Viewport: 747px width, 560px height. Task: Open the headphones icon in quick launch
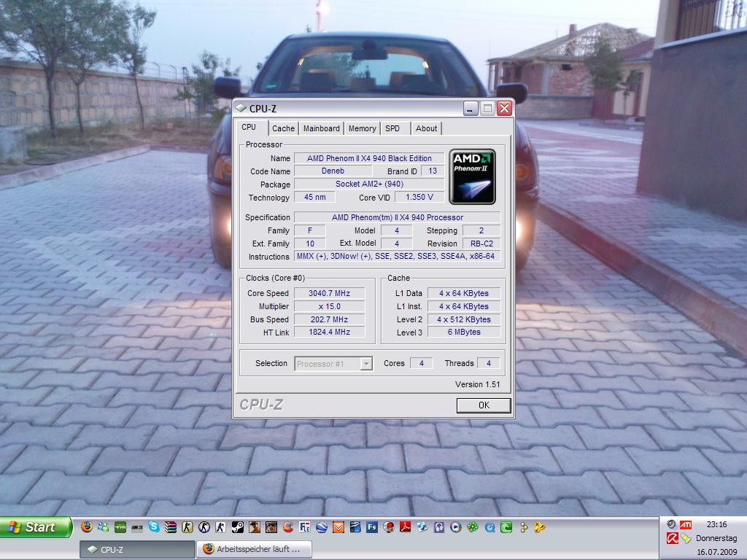tap(438, 527)
